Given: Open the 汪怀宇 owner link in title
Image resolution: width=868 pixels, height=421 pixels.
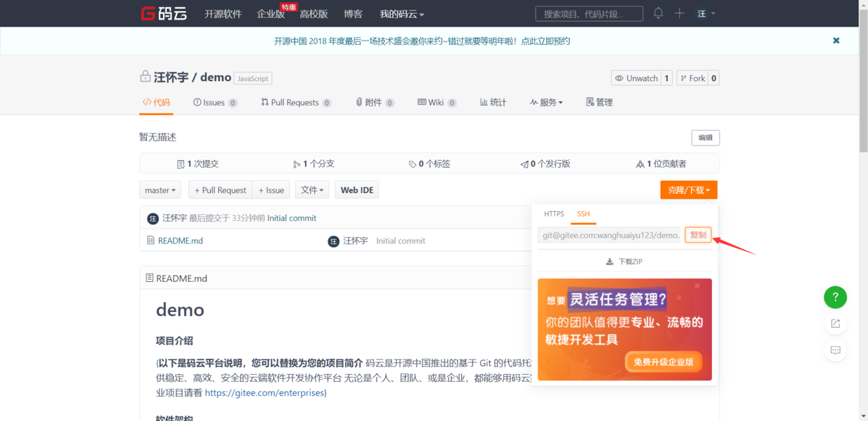Looking at the screenshot, I should 171,78.
